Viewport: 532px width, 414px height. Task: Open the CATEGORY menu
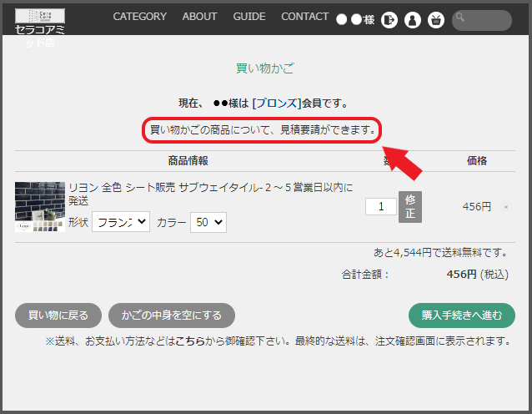[139, 17]
